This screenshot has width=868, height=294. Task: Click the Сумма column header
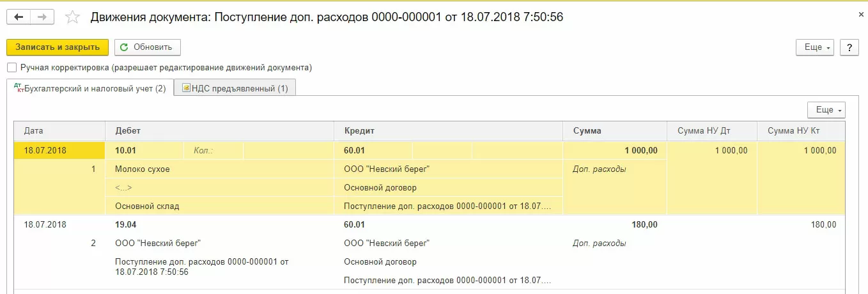click(587, 130)
